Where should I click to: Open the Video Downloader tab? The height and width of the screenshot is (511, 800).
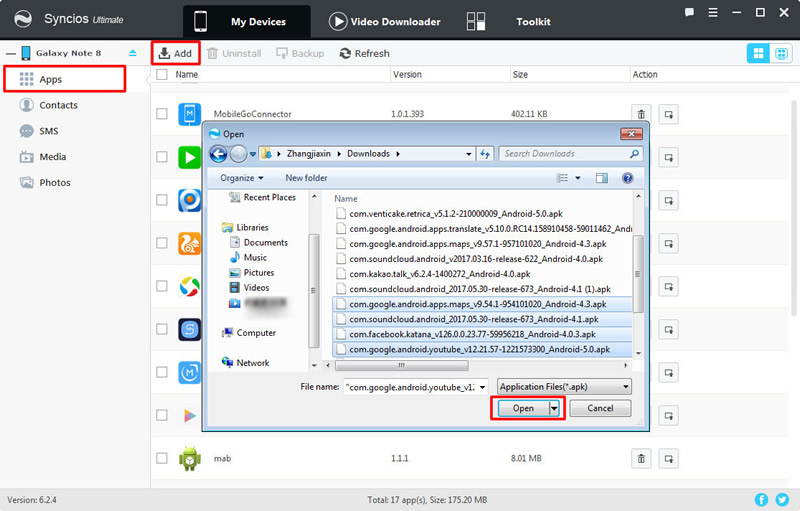[385, 21]
